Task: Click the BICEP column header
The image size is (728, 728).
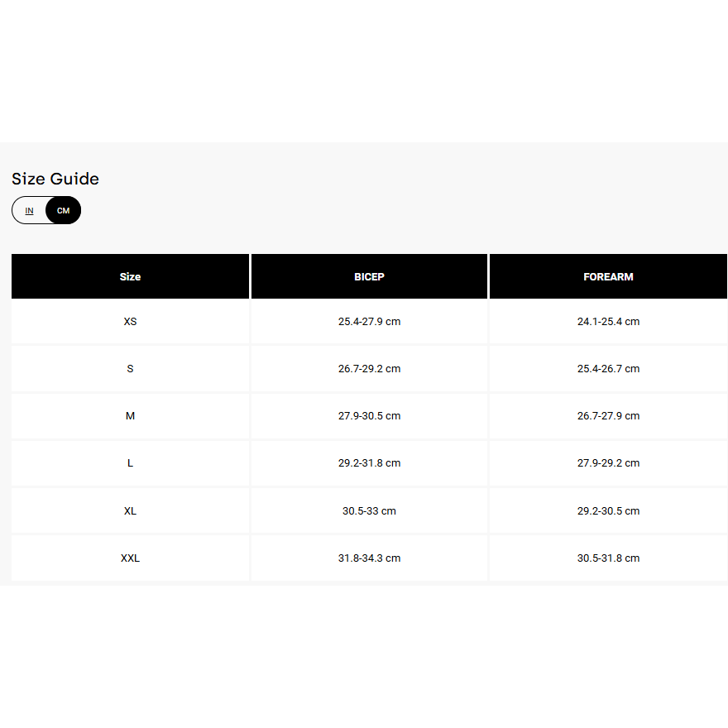Action: pyautogui.click(x=369, y=277)
